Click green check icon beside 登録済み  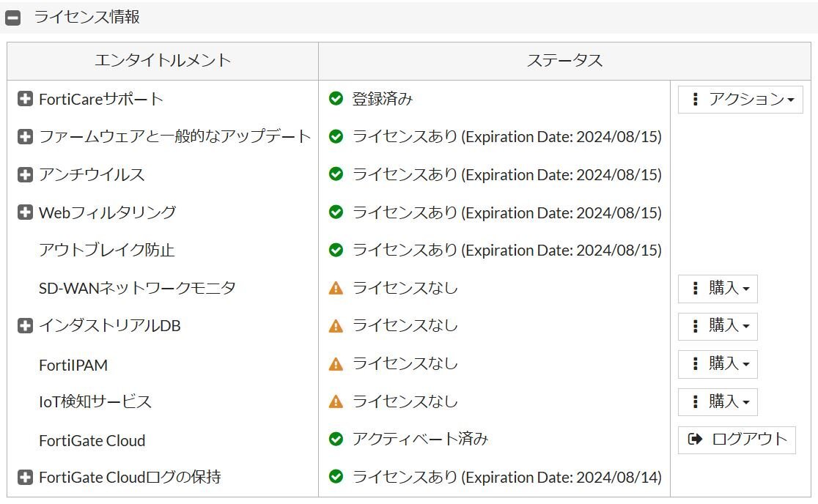[336, 99]
